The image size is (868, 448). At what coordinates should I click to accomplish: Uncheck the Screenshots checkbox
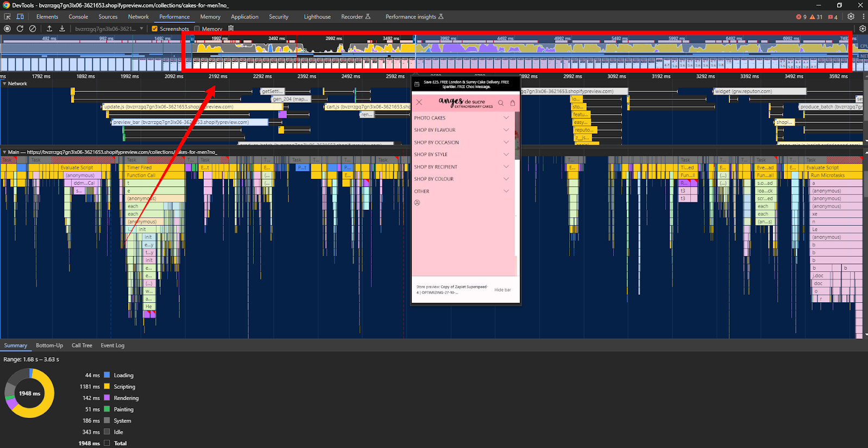[155, 29]
